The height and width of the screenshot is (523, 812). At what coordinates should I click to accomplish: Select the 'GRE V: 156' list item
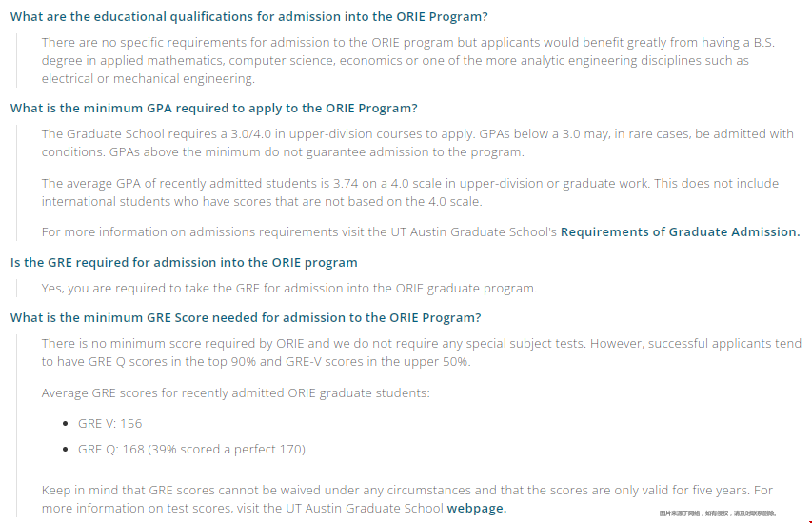pyautogui.click(x=109, y=424)
